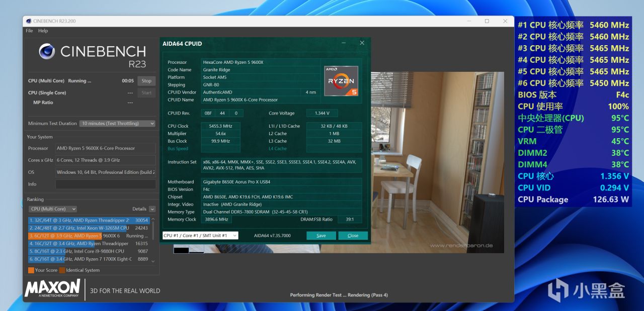Image resolution: width=644 pixels, height=311 pixels.
Task: Open the CPU core selector dropdown in AIDA64
Action: click(200, 235)
